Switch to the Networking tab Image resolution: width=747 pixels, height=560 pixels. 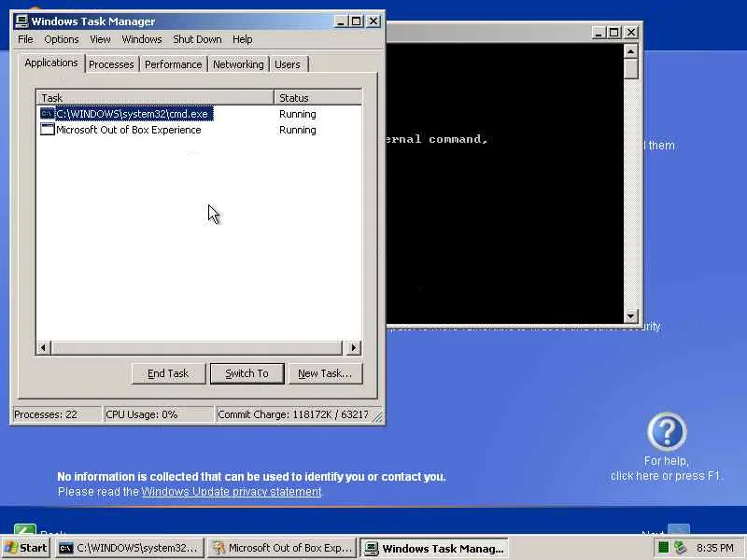click(238, 64)
